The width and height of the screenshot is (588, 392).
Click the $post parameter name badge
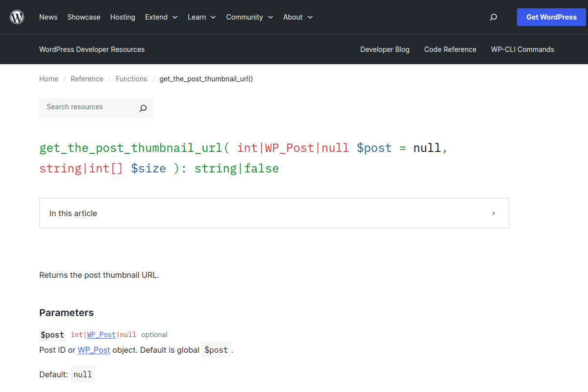(52, 335)
